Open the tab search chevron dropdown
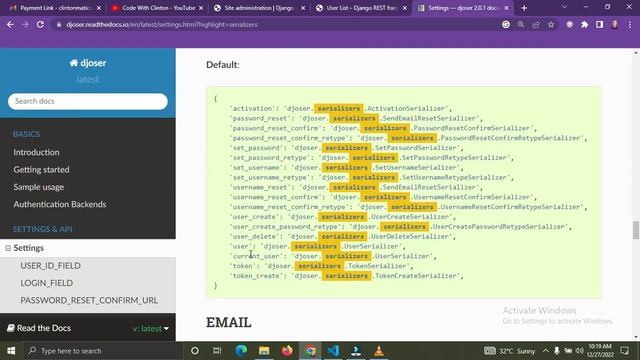 tap(564, 7)
